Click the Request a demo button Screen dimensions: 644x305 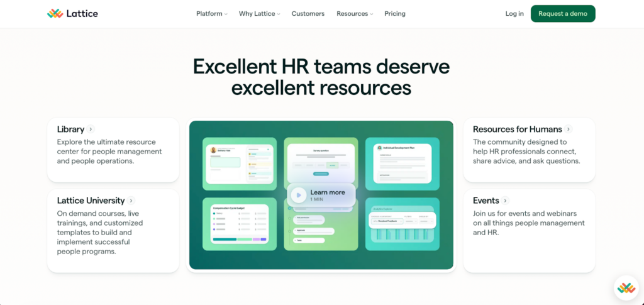point(563,14)
